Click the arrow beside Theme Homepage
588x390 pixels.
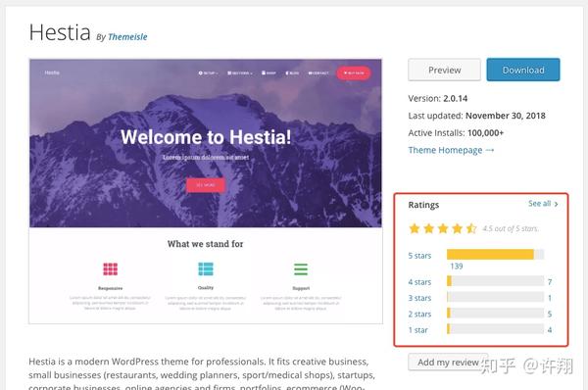pos(490,150)
